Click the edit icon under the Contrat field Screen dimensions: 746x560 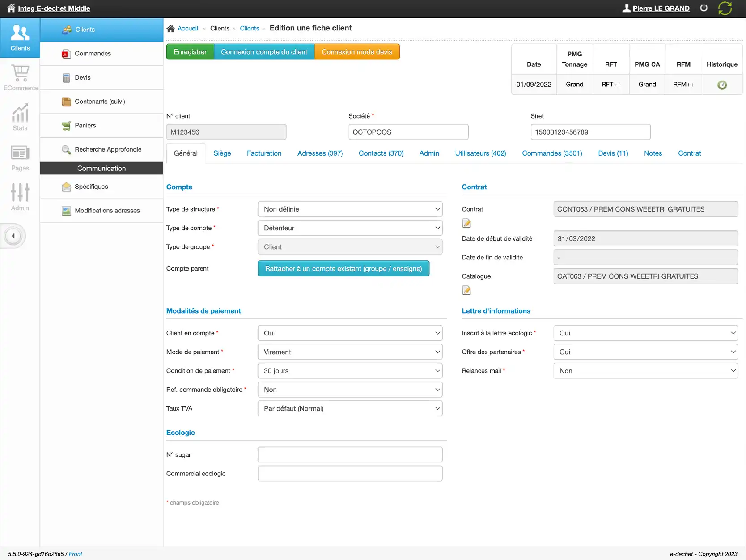(466, 223)
